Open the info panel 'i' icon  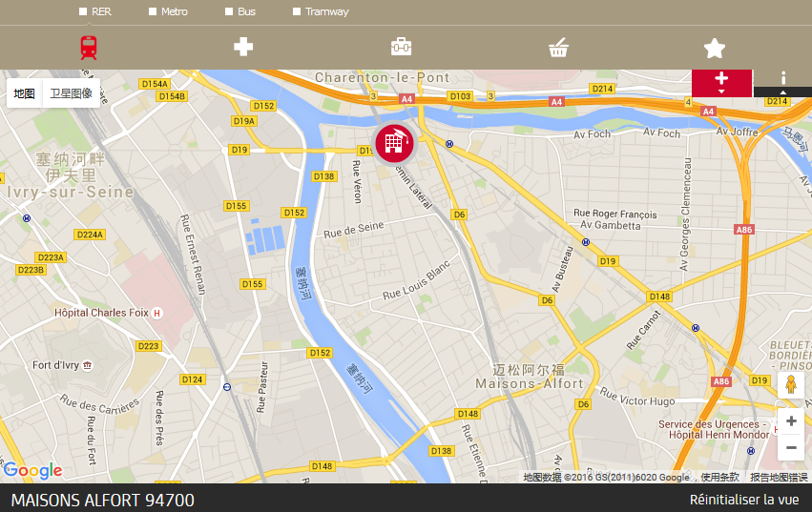coord(783,77)
